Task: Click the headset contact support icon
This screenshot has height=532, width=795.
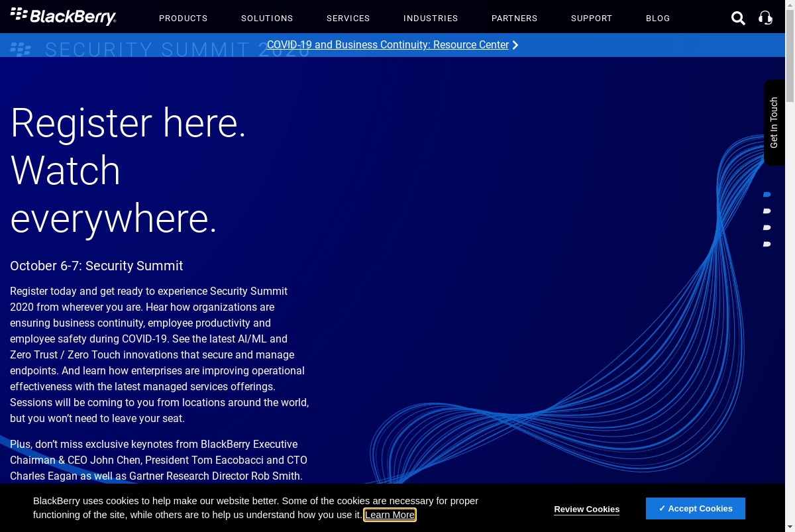Action: pyautogui.click(x=765, y=18)
